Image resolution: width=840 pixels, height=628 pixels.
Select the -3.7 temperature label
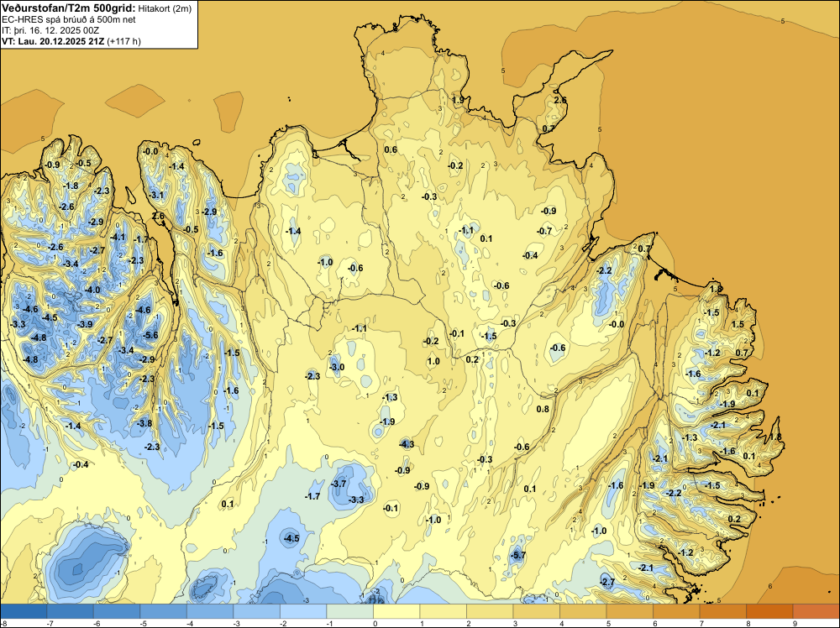click(339, 484)
